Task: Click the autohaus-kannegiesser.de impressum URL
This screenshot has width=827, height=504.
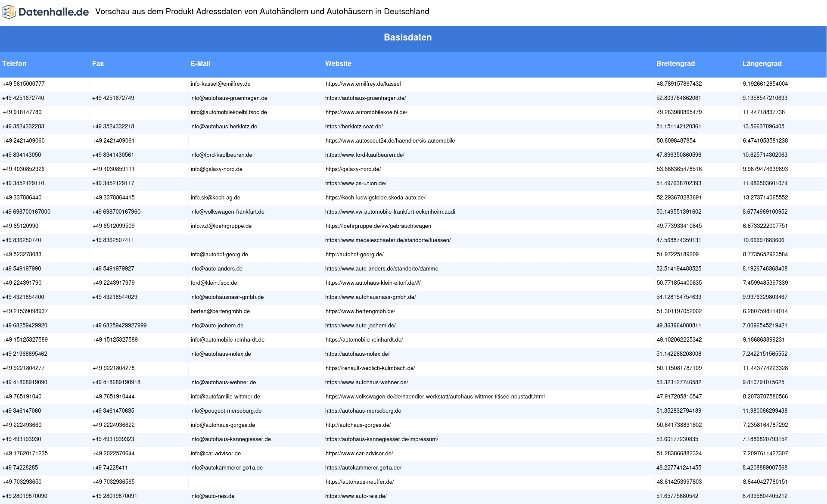Action: [x=382, y=439]
